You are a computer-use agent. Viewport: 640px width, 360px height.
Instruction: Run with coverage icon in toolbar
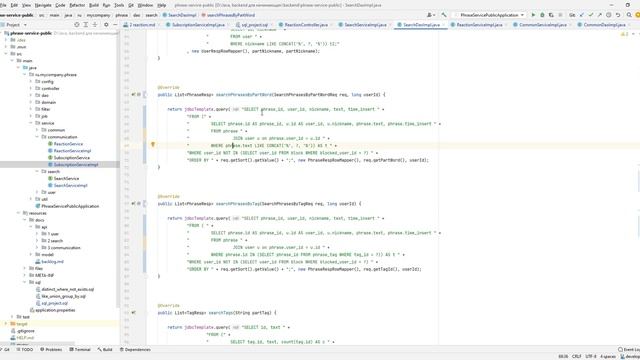click(551, 15)
